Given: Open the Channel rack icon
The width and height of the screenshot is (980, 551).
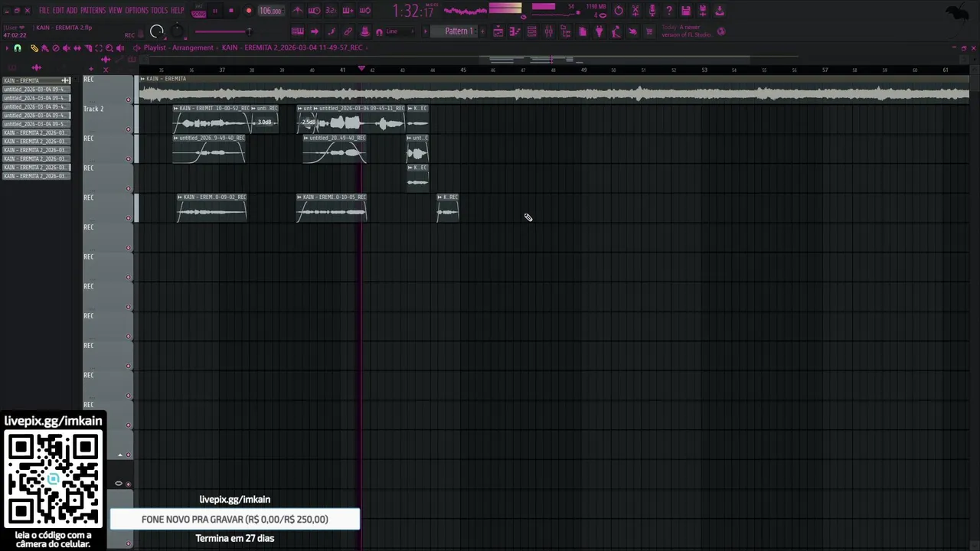Looking at the screenshot, I should pyautogui.click(x=531, y=31).
